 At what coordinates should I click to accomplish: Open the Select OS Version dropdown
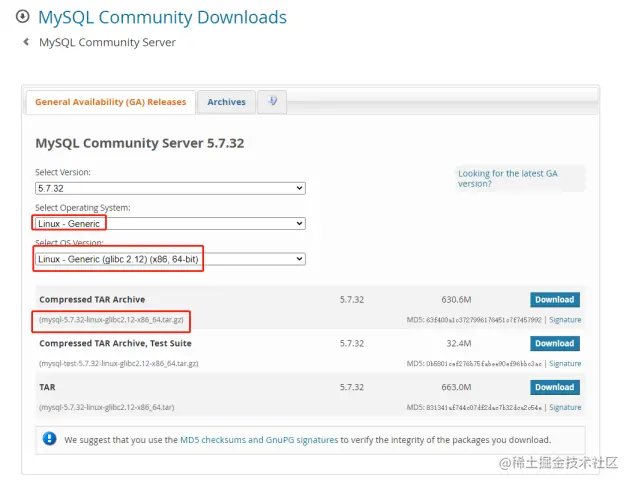click(x=170, y=259)
